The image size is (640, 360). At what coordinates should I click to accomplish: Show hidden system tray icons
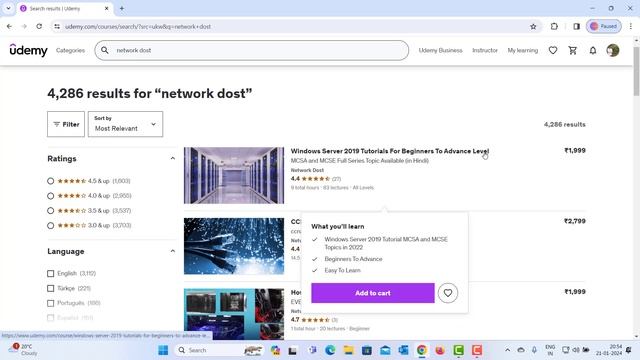click(507, 350)
